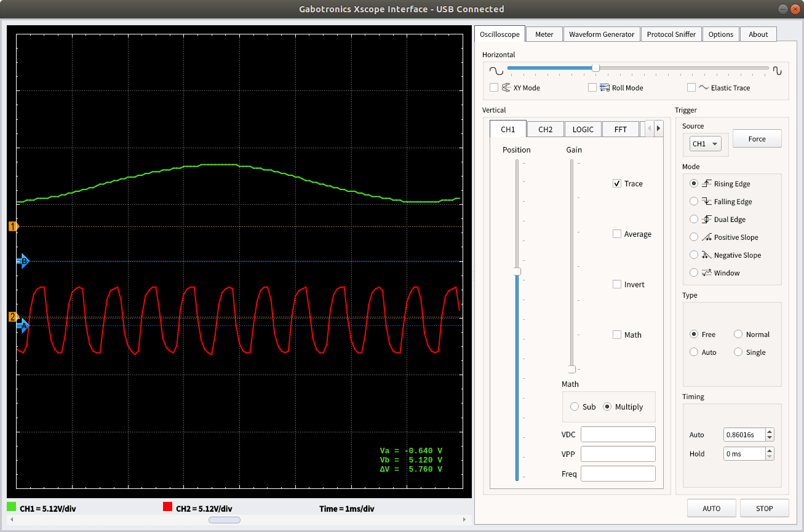Decrease Auto timing value with down arrow
804x532 pixels.
click(770, 437)
